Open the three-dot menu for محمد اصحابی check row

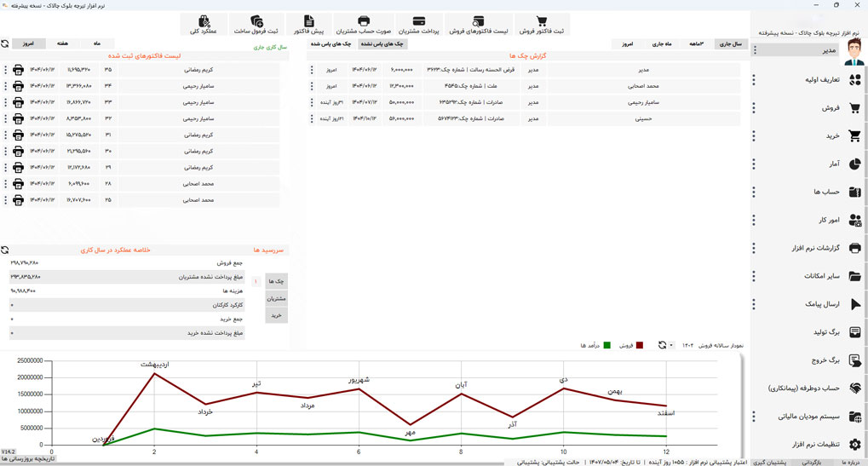312,86
